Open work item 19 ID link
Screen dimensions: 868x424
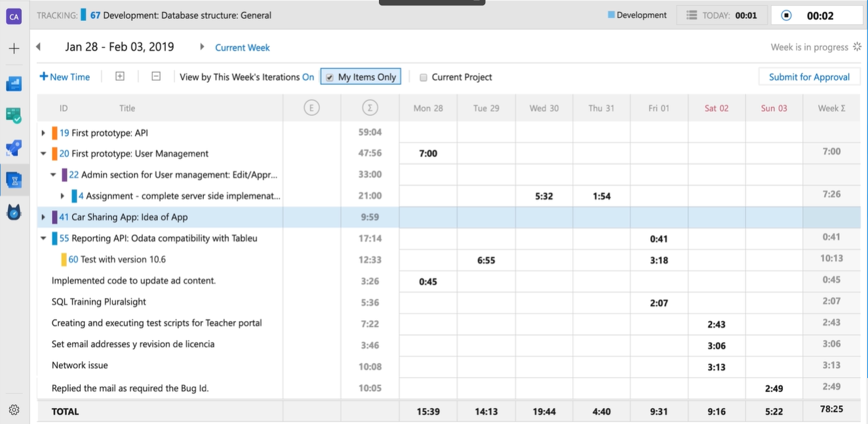(x=64, y=133)
